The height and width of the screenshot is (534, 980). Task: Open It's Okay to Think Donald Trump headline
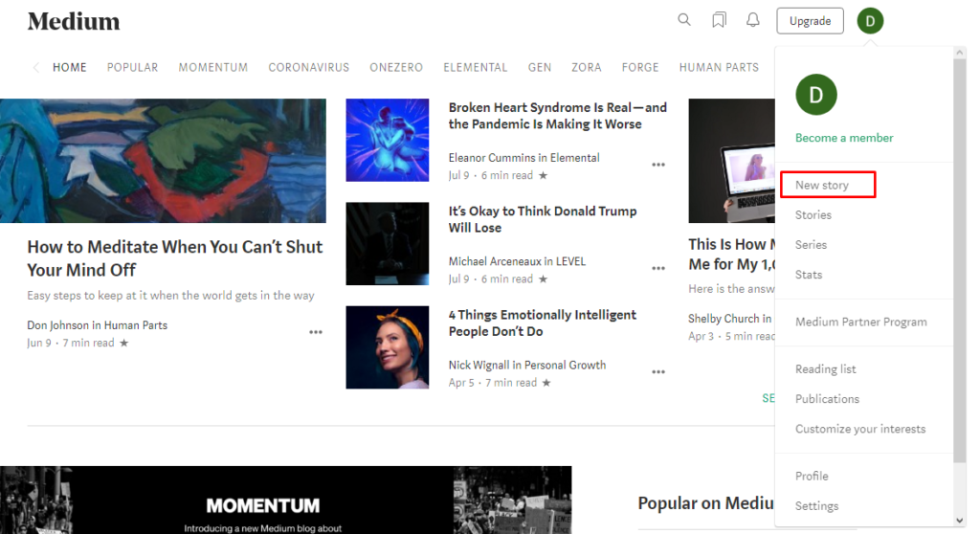(543, 219)
